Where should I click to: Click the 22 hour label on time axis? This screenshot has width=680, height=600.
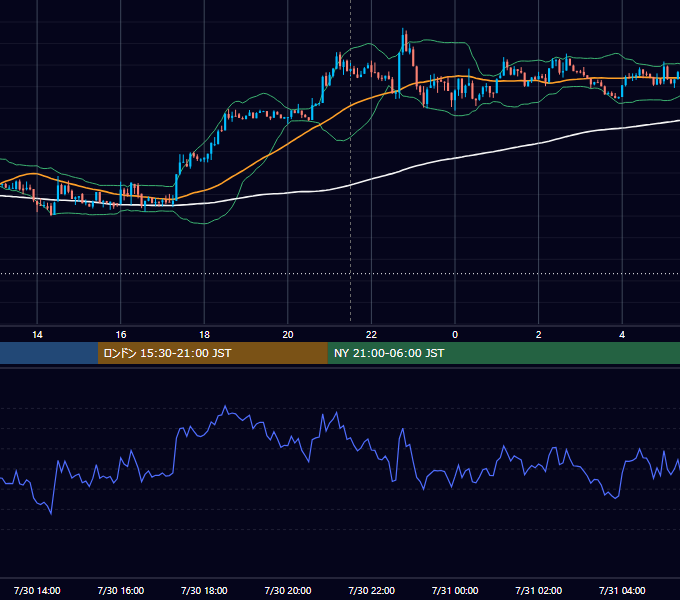371,335
